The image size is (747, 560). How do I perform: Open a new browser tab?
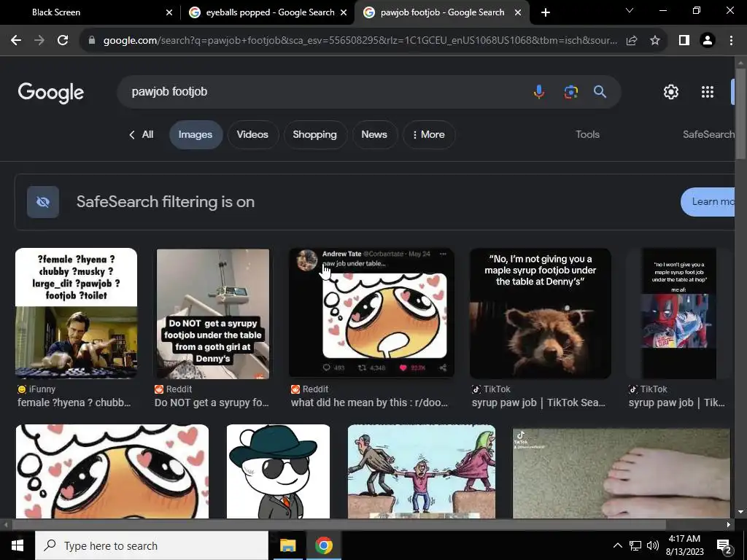[x=546, y=12]
